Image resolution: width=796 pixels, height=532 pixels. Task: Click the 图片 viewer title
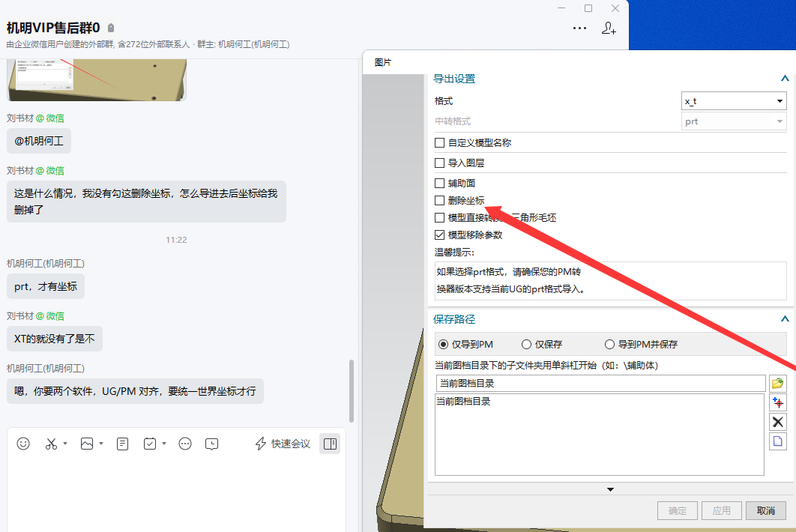pos(383,62)
